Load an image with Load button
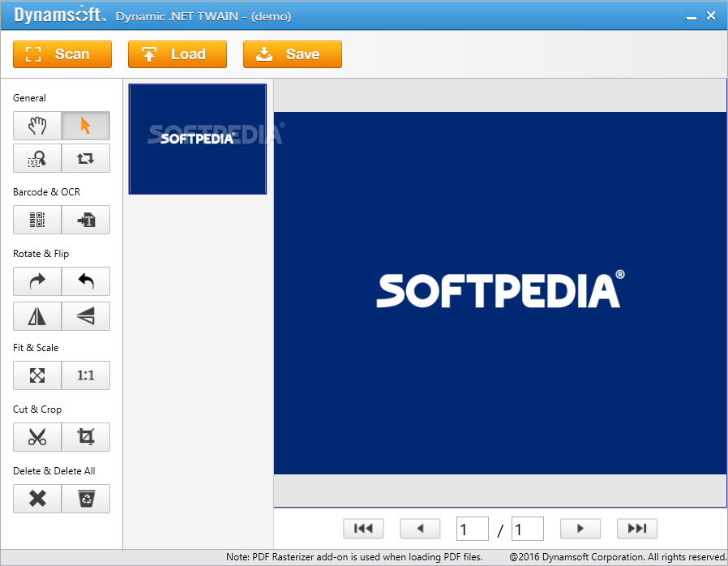This screenshot has width=728, height=566. [x=178, y=54]
